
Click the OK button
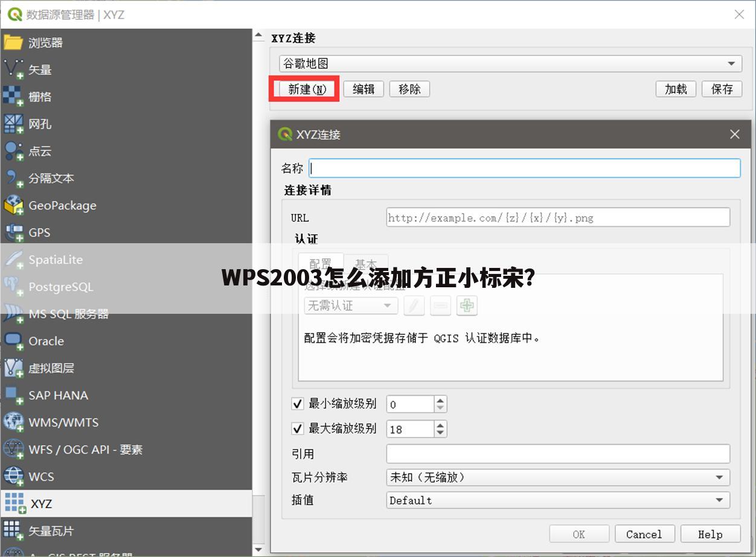pyautogui.click(x=579, y=534)
